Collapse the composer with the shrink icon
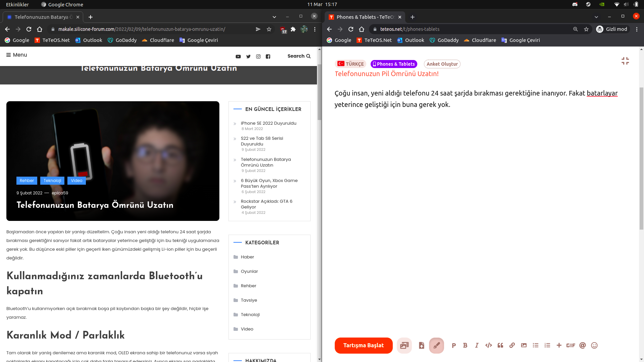The width and height of the screenshot is (644, 362). pos(625,61)
